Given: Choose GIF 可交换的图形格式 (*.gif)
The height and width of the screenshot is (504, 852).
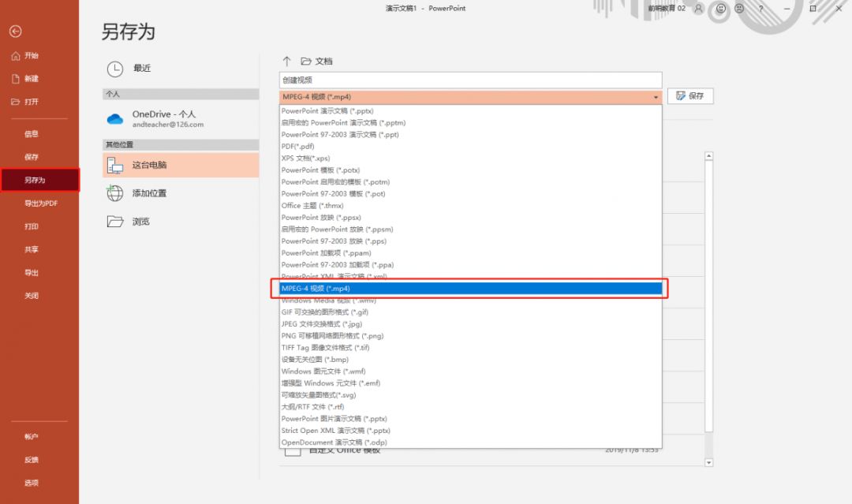Looking at the screenshot, I should 470,312.
